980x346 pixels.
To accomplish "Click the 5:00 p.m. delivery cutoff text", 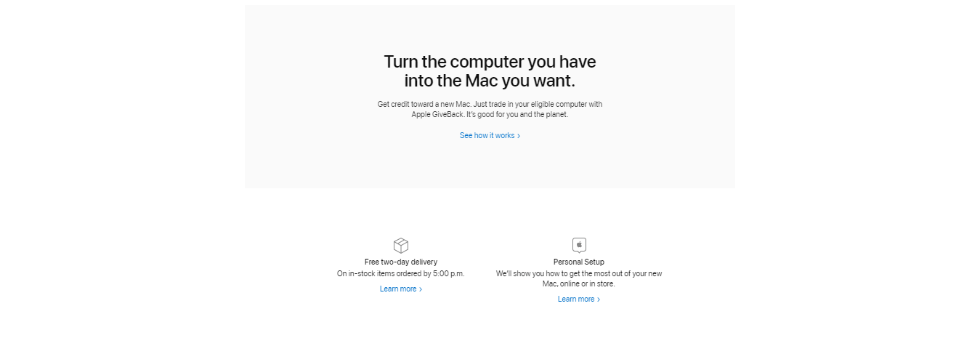I will [449, 274].
